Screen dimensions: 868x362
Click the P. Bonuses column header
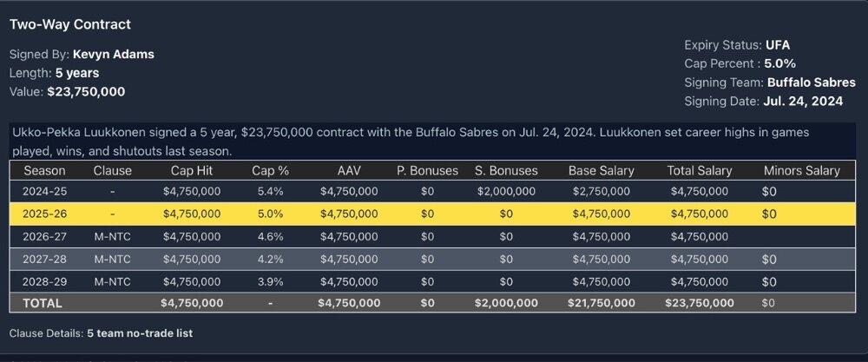(x=427, y=170)
